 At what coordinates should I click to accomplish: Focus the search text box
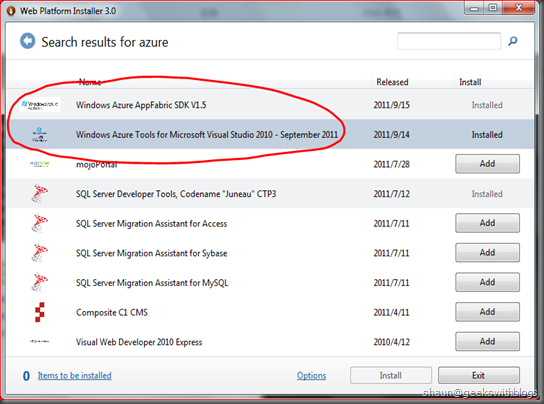pos(449,41)
